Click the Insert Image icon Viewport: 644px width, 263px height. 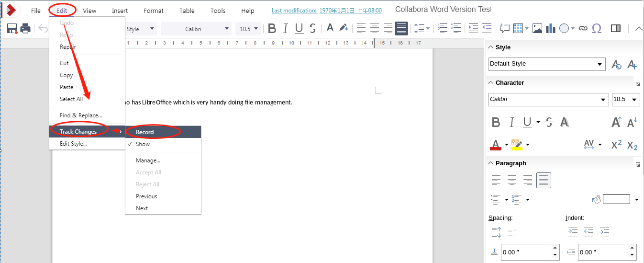(x=537, y=29)
